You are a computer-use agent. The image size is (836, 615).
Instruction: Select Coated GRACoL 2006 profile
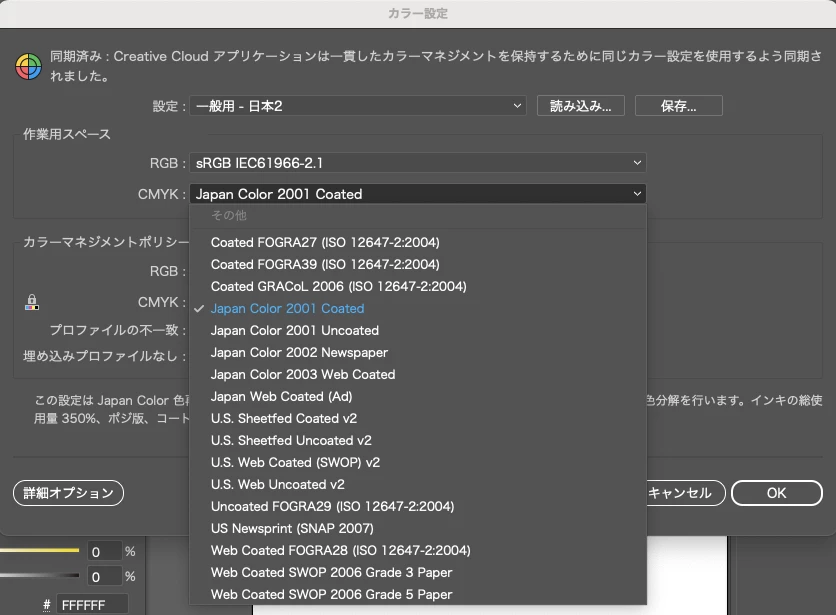click(418, 286)
